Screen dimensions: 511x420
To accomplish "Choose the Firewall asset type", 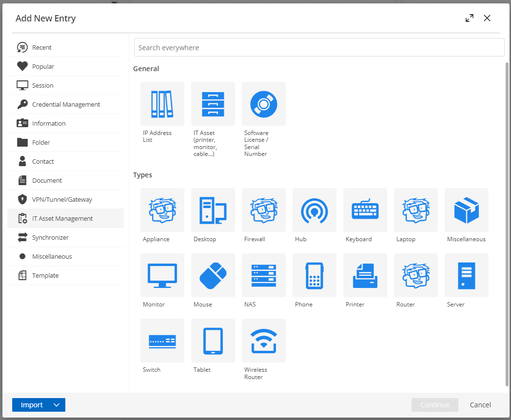I will (264, 210).
